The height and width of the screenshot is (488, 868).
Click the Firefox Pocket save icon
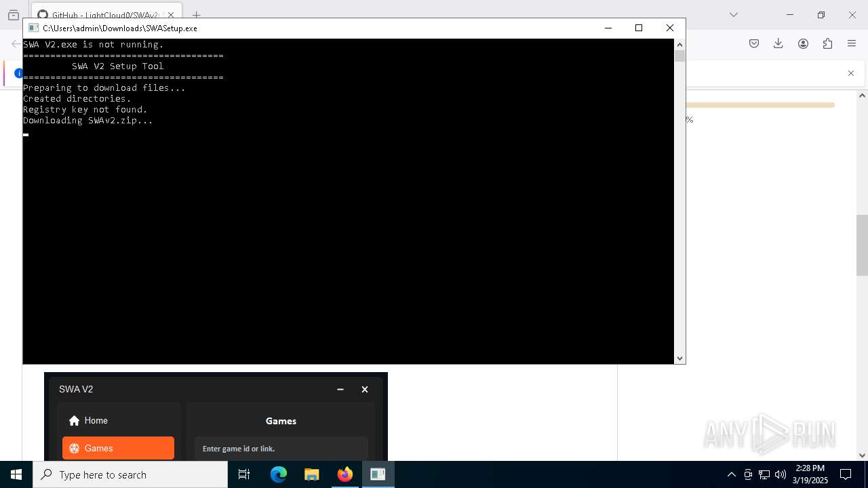pos(754,43)
